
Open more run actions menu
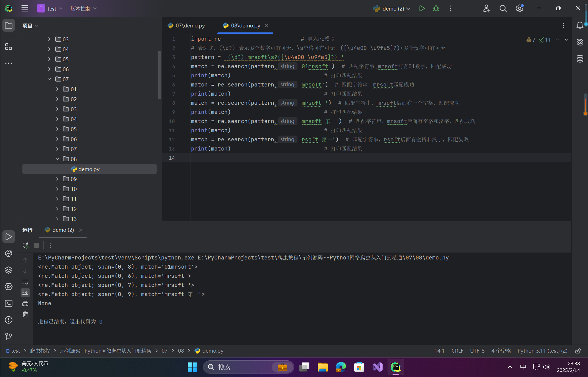click(450, 8)
